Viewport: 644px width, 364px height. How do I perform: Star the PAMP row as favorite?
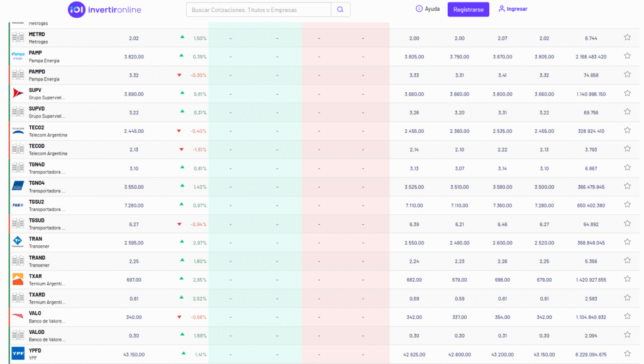(627, 55)
